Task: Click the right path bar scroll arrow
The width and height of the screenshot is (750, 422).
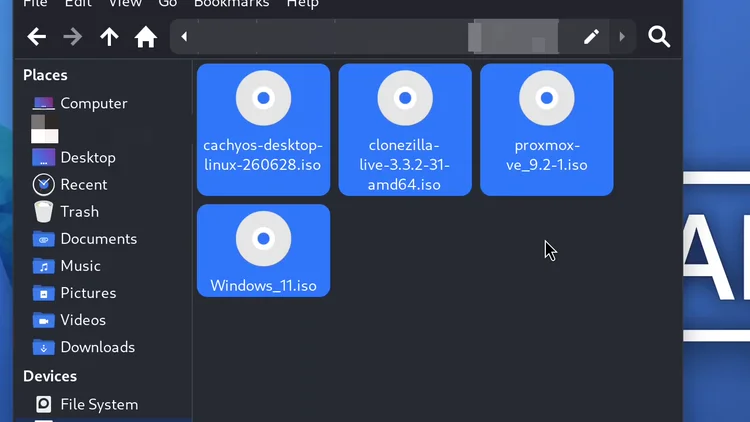Action: coord(622,37)
